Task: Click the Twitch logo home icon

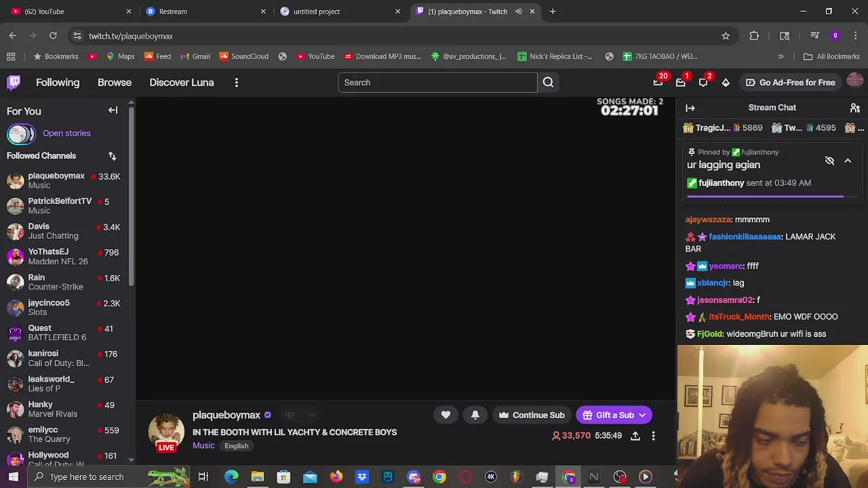Action: coord(14,83)
